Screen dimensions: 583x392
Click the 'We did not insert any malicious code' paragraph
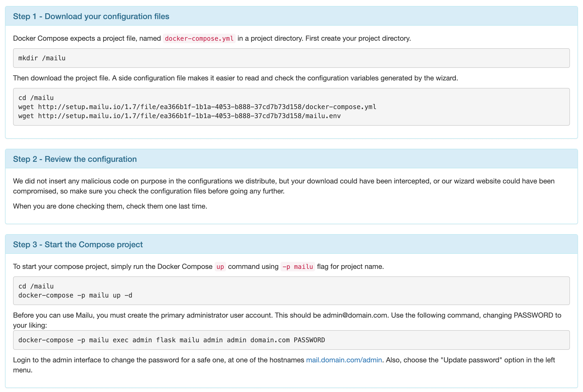tap(284, 186)
